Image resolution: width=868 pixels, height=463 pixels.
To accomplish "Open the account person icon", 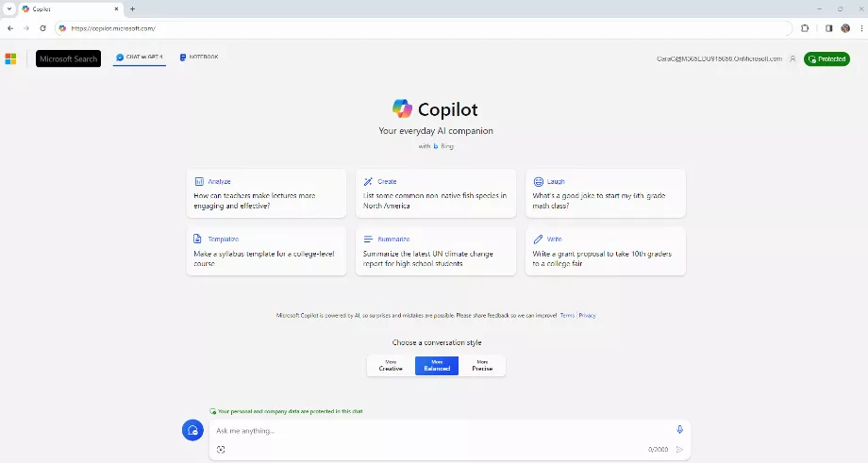I will (793, 58).
